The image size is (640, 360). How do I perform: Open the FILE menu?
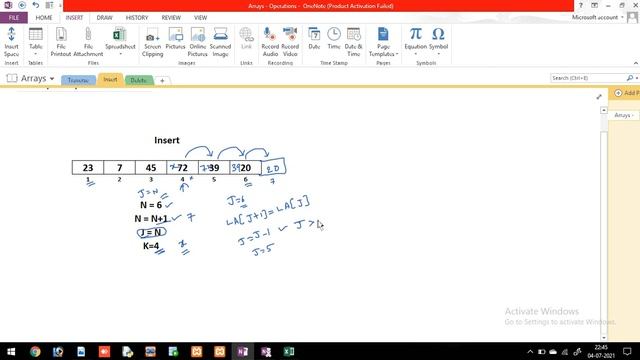14,18
